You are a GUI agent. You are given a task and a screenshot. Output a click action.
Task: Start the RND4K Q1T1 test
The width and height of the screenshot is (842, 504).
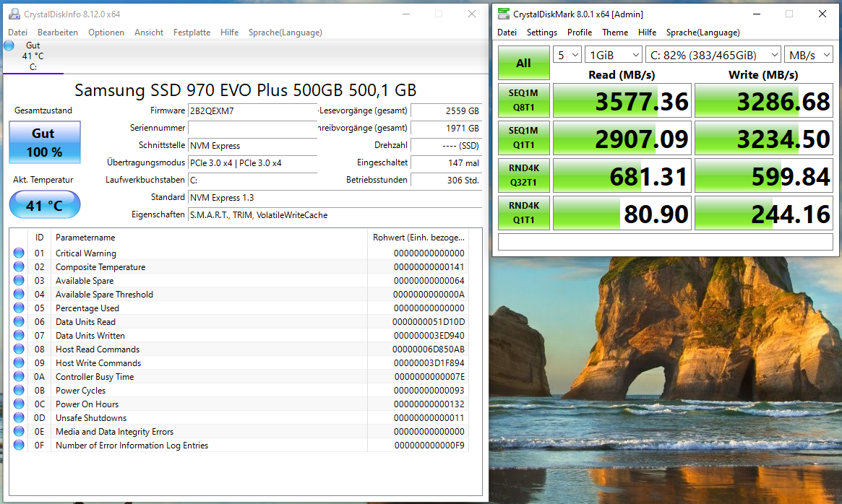coord(523,212)
